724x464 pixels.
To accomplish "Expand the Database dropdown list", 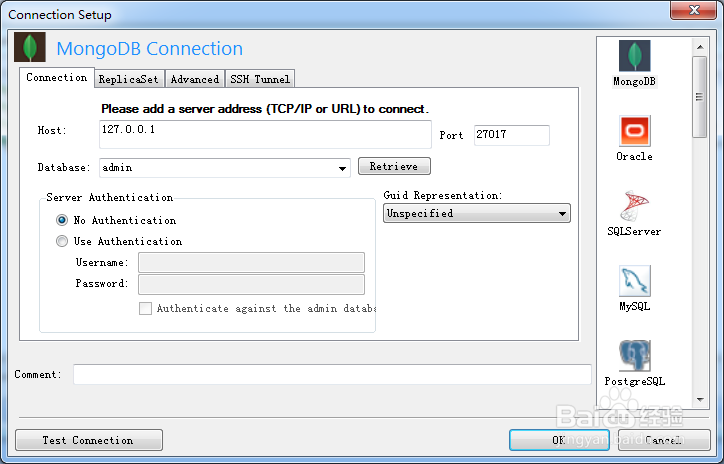I will pos(343,168).
